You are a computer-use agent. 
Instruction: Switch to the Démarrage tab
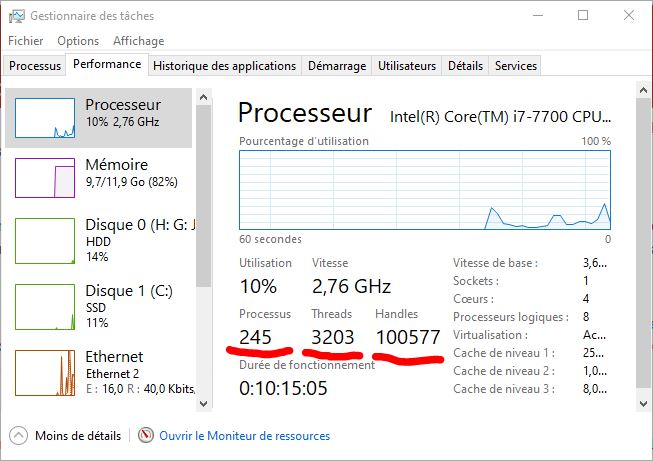click(337, 66)
